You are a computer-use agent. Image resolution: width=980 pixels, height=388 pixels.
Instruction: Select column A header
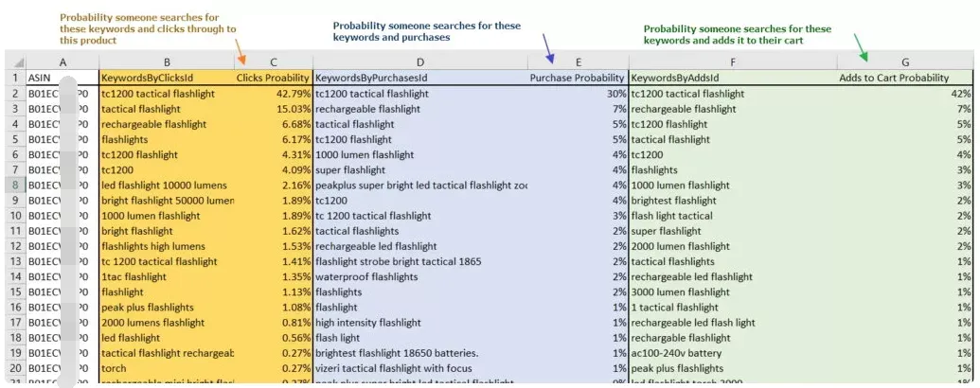(62, 62)
